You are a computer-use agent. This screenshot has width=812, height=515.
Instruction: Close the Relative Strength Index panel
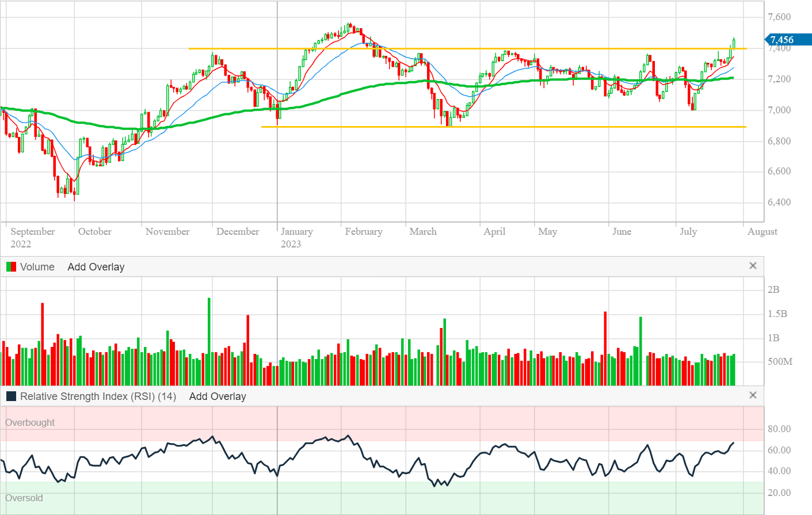[x=752, y=395]
